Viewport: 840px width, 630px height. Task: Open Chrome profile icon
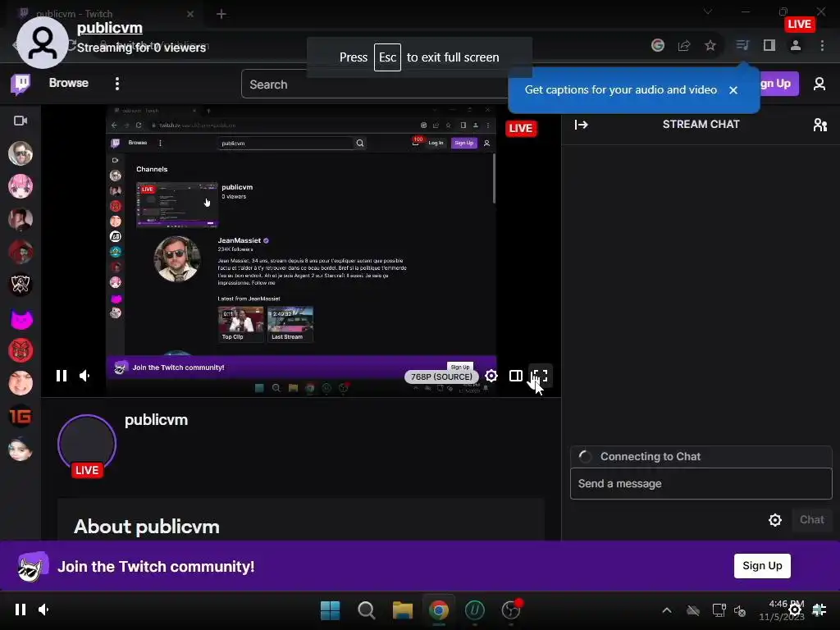point(796,46)
